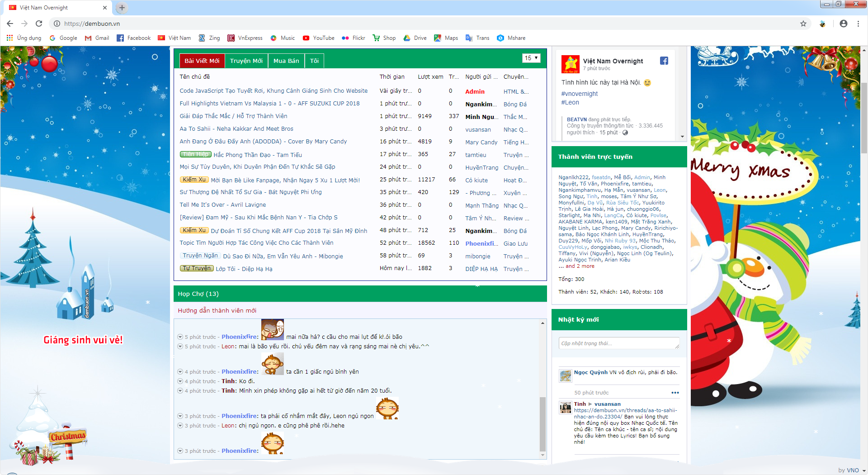This screenshot has width=868, height=475.
Task: Open 'Hướng dẫn thành viên mới' link
Action: click(x=217, y=311)
